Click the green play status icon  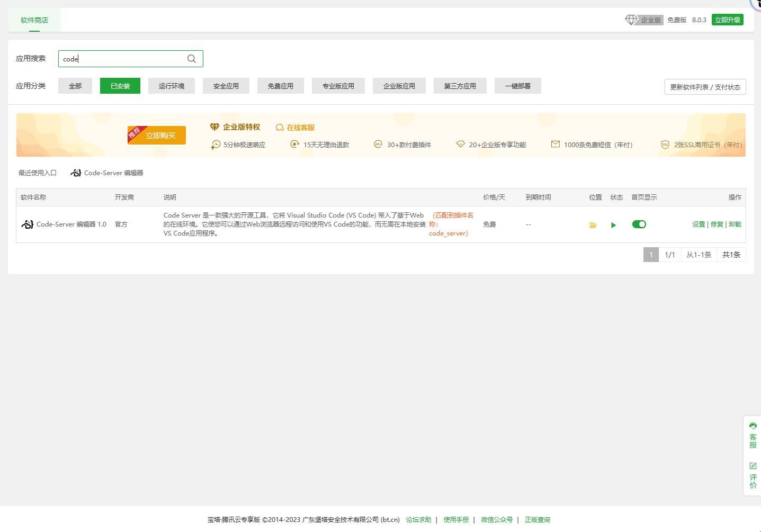[x=613, y=225]
